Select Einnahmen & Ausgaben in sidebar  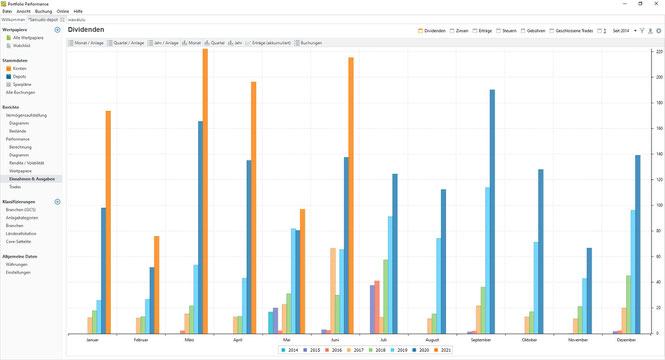(32, 179)
